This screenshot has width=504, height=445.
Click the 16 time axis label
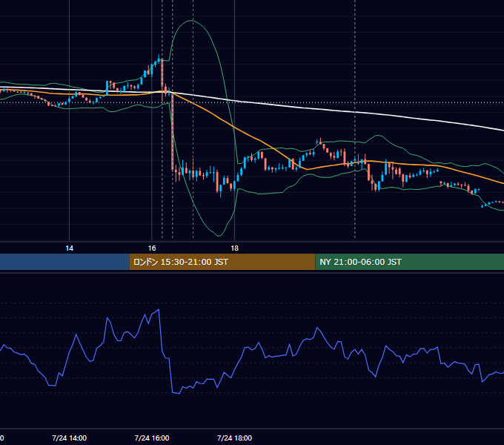coord(152,248)
